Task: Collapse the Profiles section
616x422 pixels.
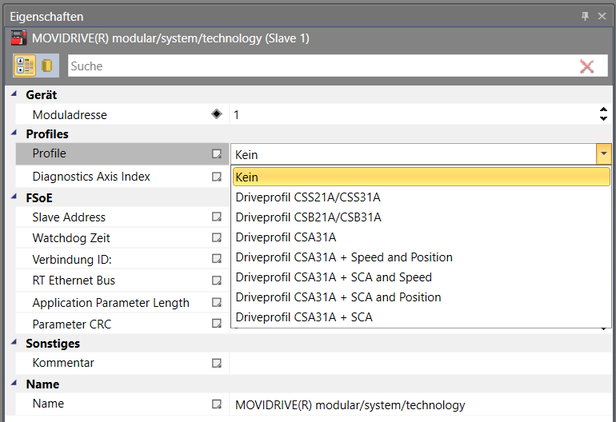Action: pyautogui.click(x=14, y=134)
